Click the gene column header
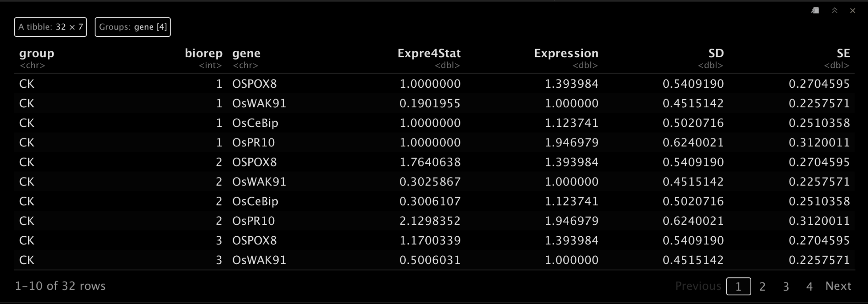Screen dimensions: 868x304 click(247, 53)
